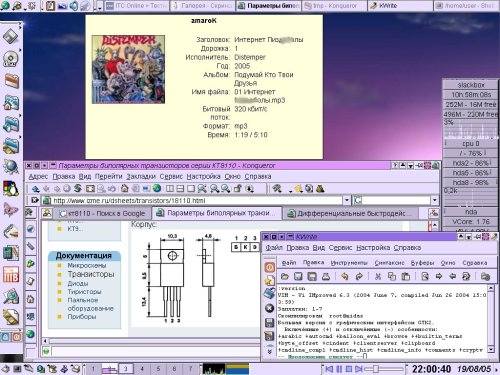Open the Файл menu in KWrite menu bar
500x375 pixels.
(274, 248)
